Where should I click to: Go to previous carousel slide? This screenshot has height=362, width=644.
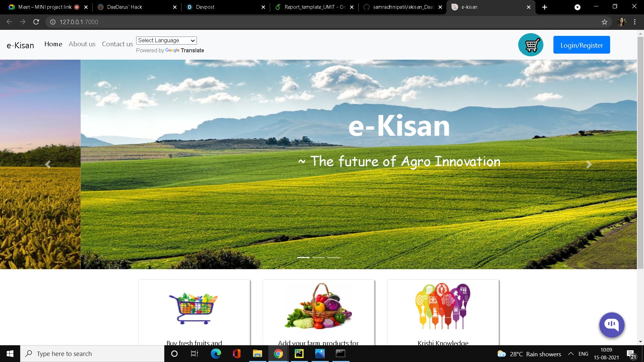pos(48,164)
